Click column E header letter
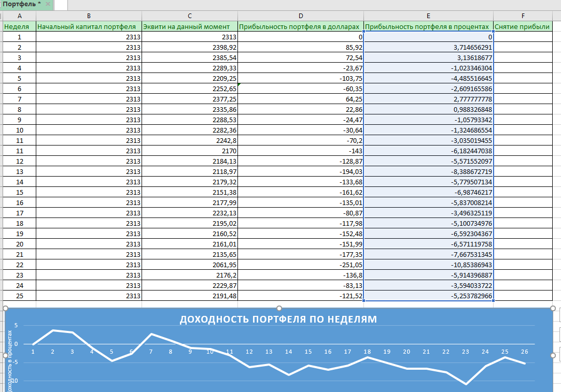The width and height of the screenshot is (561, 392). 428,16
